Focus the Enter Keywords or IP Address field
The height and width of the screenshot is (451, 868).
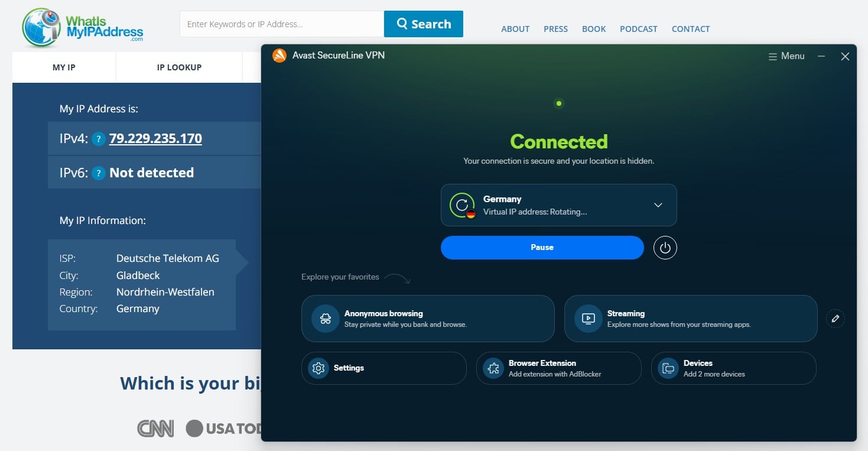[282, 24]
